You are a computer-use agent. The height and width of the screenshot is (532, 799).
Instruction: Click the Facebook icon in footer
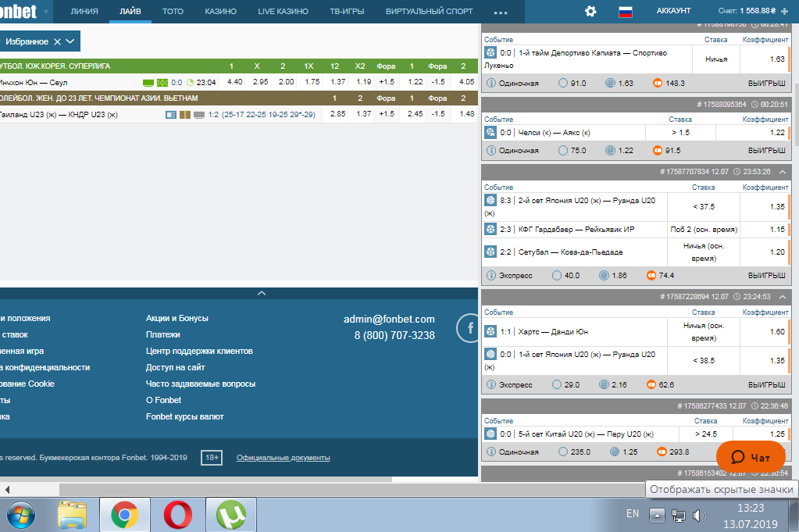click(x=470, y=329)
